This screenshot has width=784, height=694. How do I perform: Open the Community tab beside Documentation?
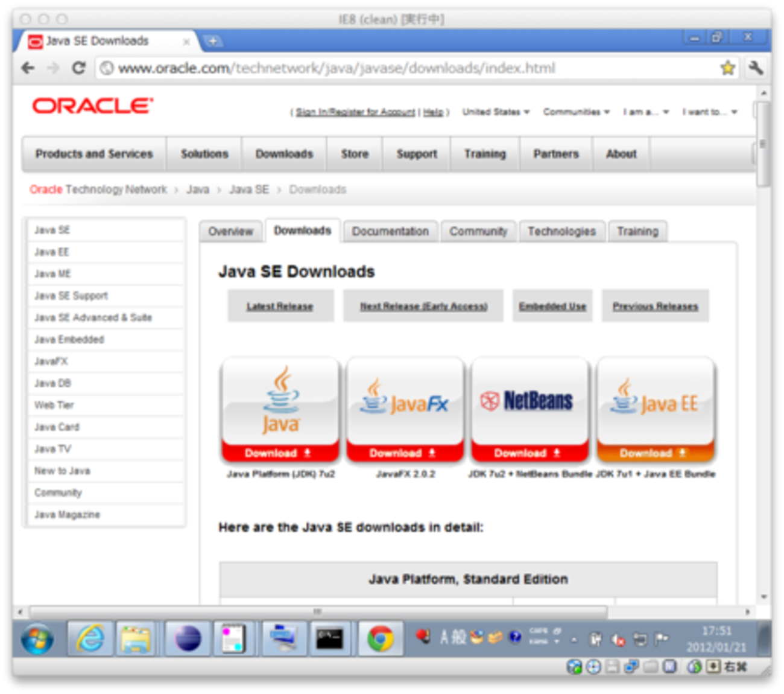pos(478,231)
